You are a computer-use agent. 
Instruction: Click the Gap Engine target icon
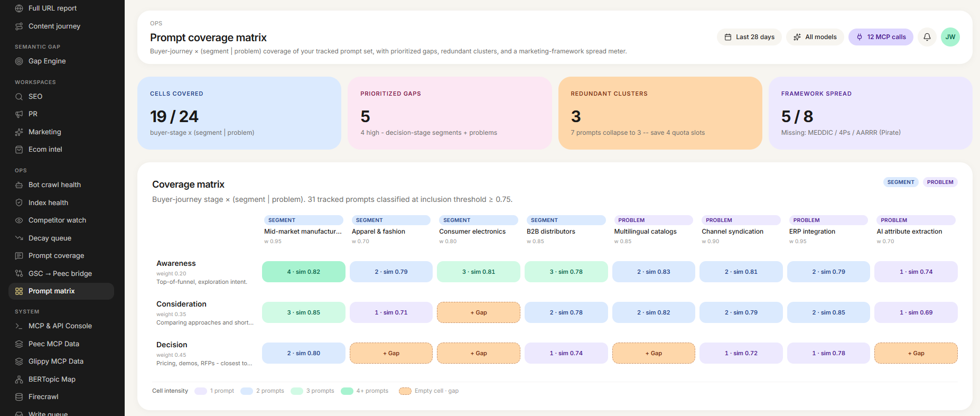pos(19,61)
